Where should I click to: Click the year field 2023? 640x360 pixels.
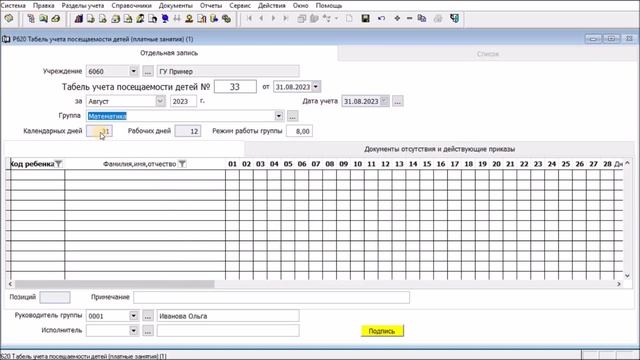coord(183,101)
